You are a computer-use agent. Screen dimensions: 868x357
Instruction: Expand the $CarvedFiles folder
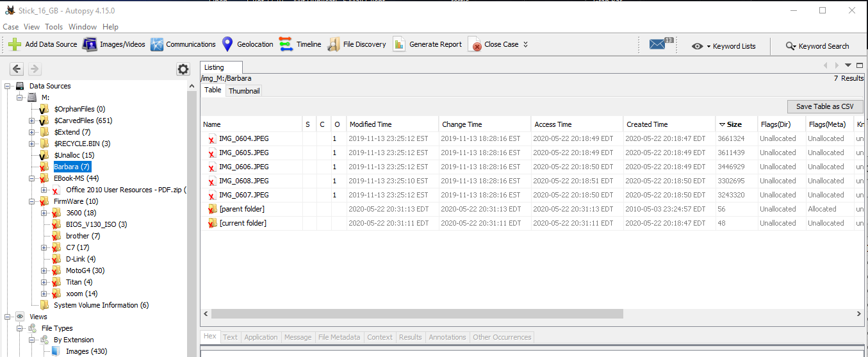click(32, 120)
